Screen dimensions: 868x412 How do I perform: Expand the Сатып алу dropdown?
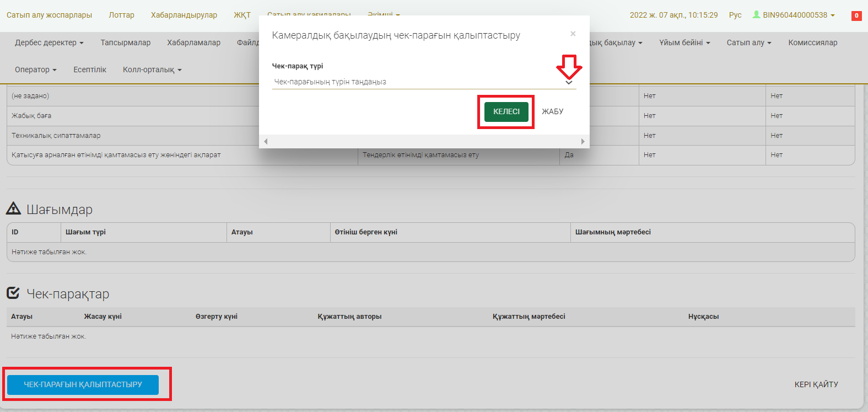click(748, 42)
